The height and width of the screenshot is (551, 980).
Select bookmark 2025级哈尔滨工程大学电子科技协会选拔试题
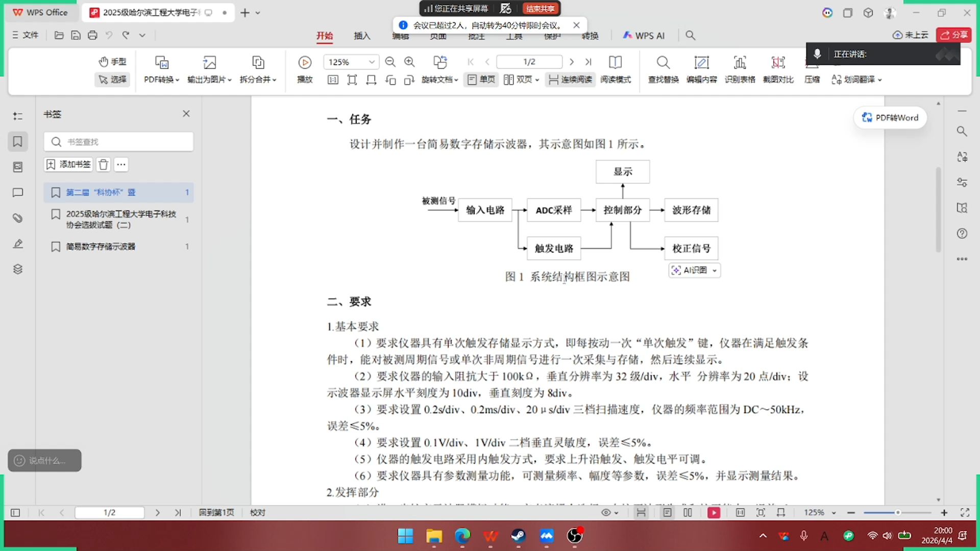118,219
